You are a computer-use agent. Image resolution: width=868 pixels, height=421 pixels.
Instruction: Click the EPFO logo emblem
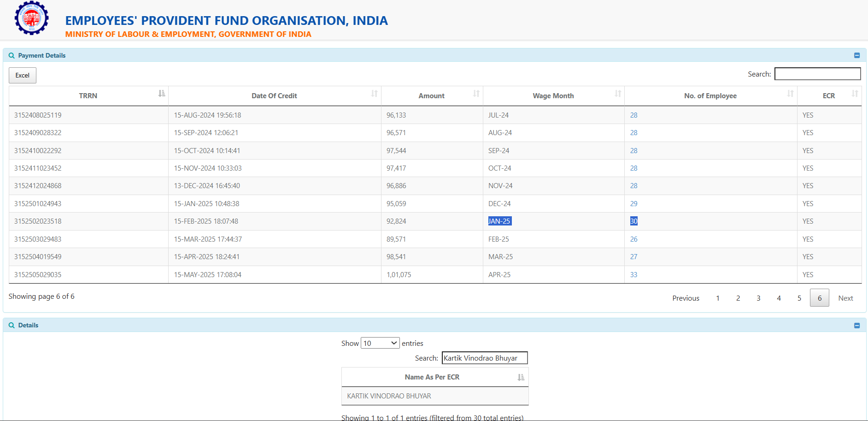(31, 18)
